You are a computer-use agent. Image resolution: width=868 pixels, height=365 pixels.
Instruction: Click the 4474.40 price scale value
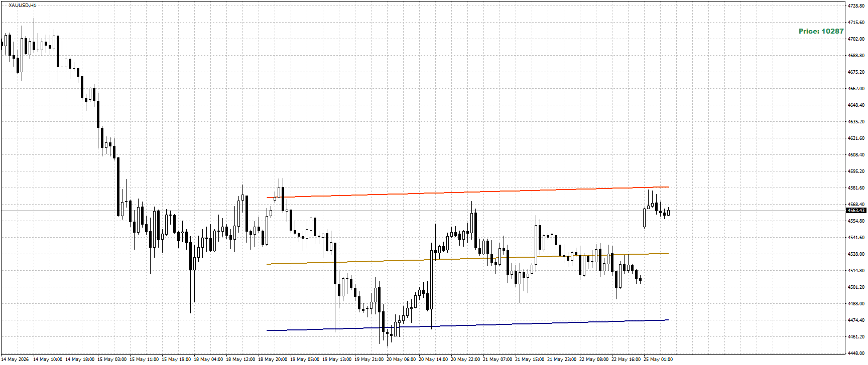pos(855,320)
